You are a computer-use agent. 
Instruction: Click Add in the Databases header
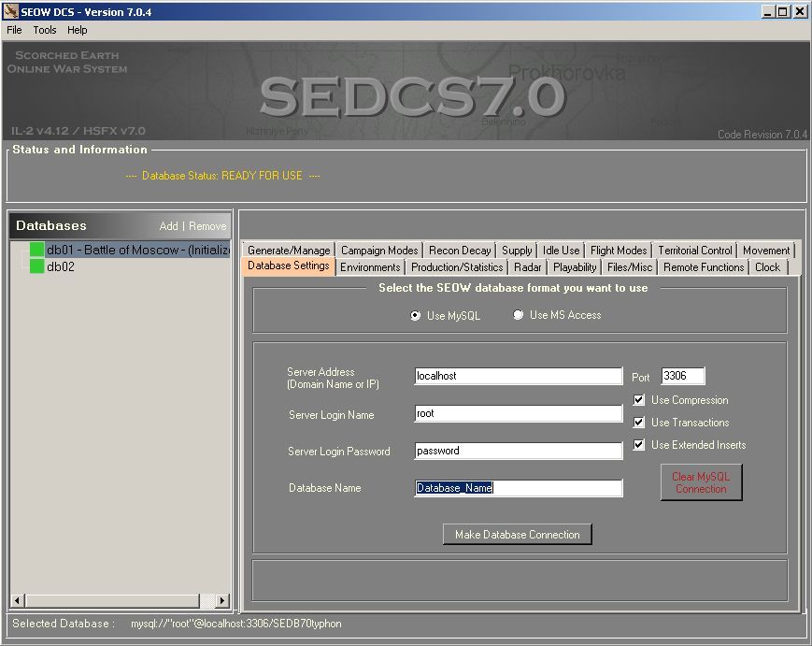click(168, 226)
